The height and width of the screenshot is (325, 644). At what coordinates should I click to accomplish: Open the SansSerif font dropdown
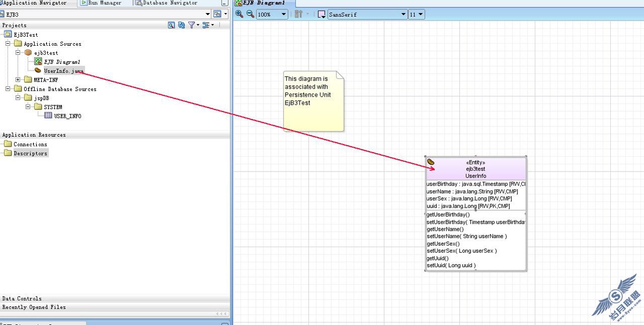coord(367,15)
